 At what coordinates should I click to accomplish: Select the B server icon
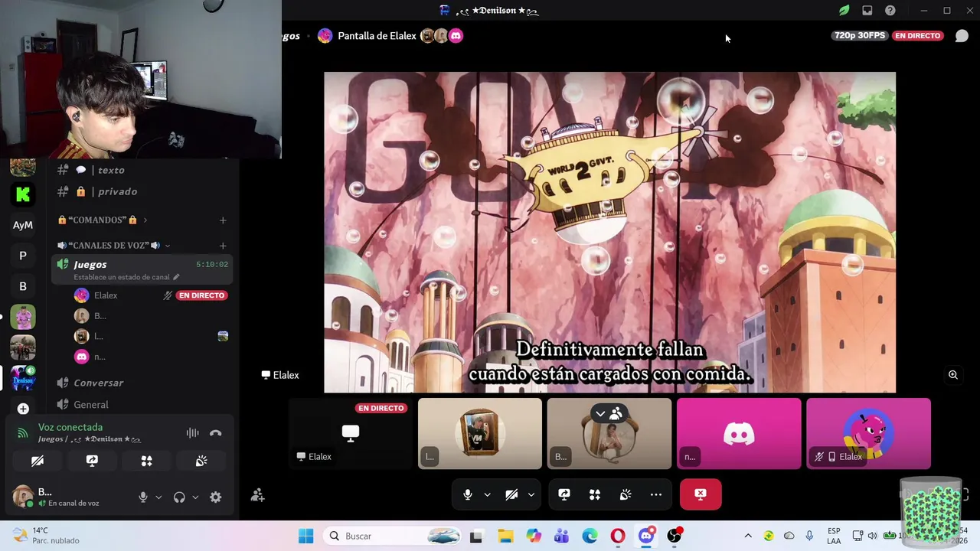(x=23, y=286)
